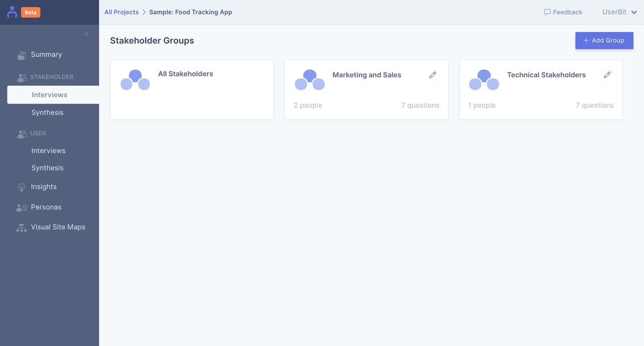The height and width of the screenshot is (346, 644).
Task: Click the Beta badge next to the logo
Action: point(30,11)
